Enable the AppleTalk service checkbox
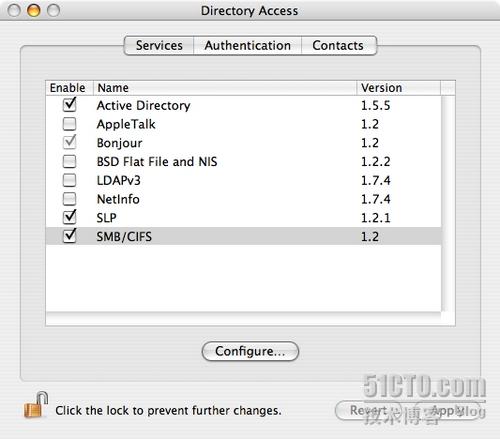The width and height of the screenshot is (500, 439). (x=69, y=124)
